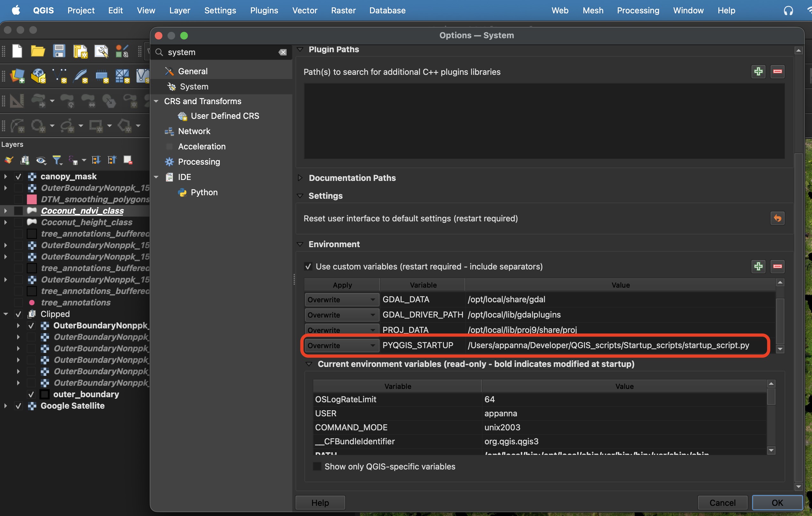
Task: Click the Remove Layer/Group icon
Action: (127, 160)
